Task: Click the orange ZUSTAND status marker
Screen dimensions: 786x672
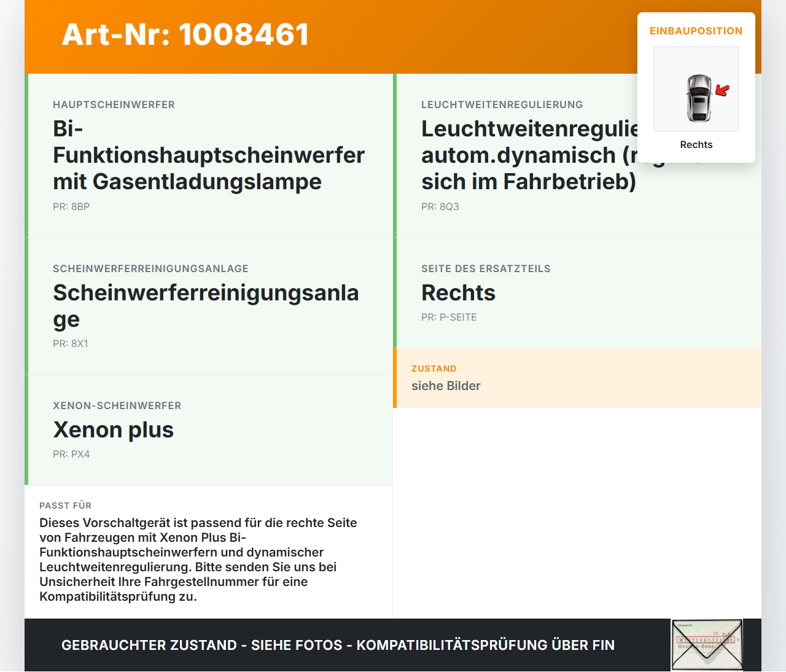Action: [394, 378]
